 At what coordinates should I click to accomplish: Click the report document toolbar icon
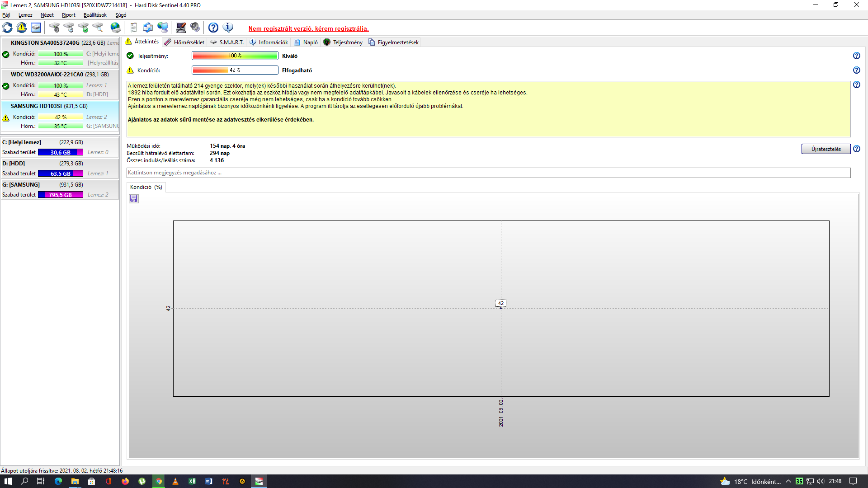pos(133,28)
